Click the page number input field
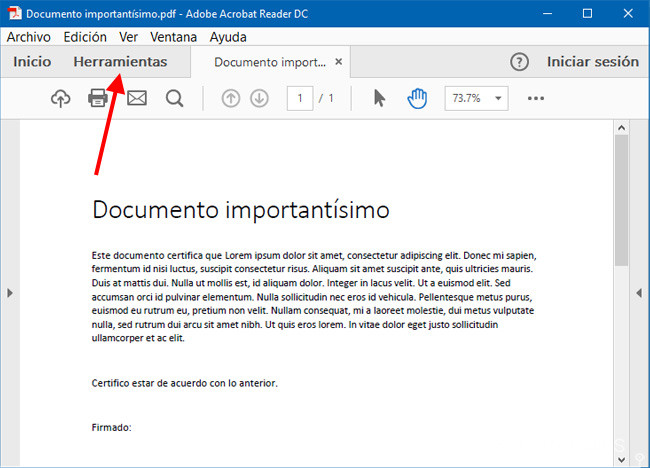 tap(300, 98)
